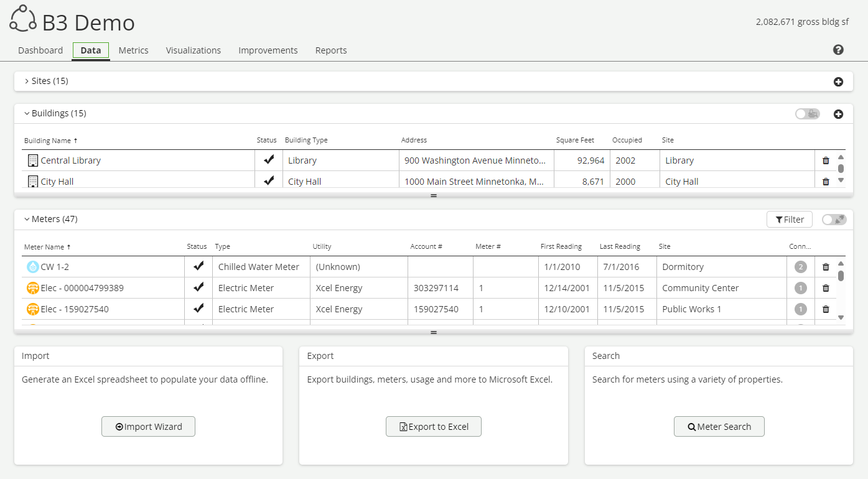
Task: Open the meters Filter button
Action: (790, 220)
